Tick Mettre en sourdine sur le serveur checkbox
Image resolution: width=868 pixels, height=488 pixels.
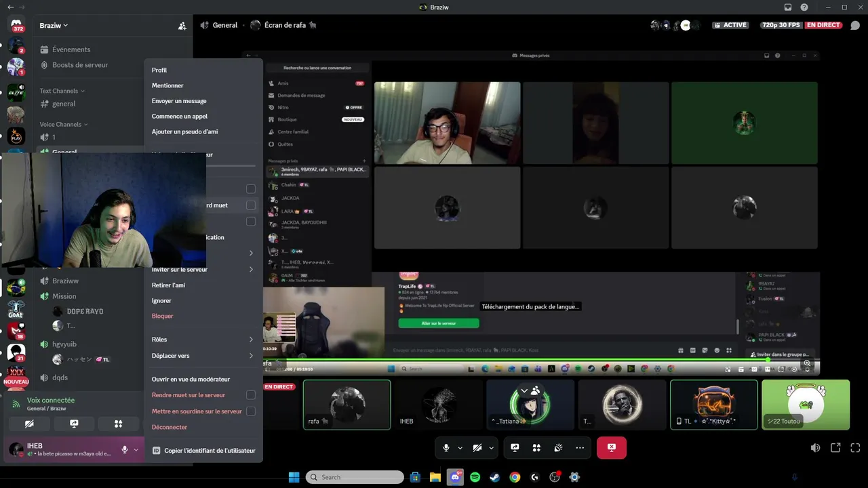pos(251,411)
